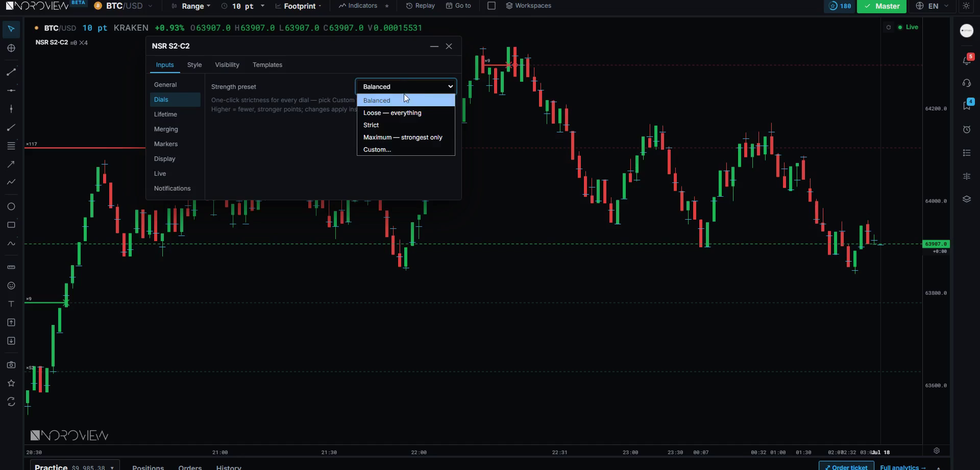The width and height of the screenshot is (980, 470).
Task: Click the green Master button
Action: point(881,6)
